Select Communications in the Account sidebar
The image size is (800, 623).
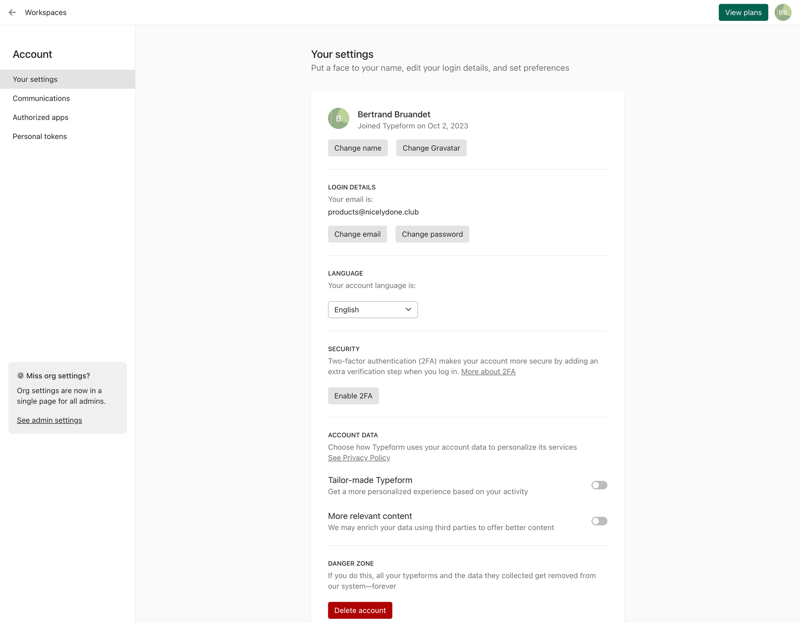coord(41,98)
